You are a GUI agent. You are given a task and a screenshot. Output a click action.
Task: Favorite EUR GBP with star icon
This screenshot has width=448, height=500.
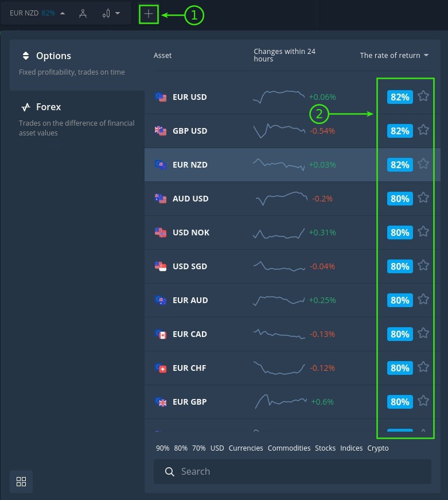click(x=423, y=401)
